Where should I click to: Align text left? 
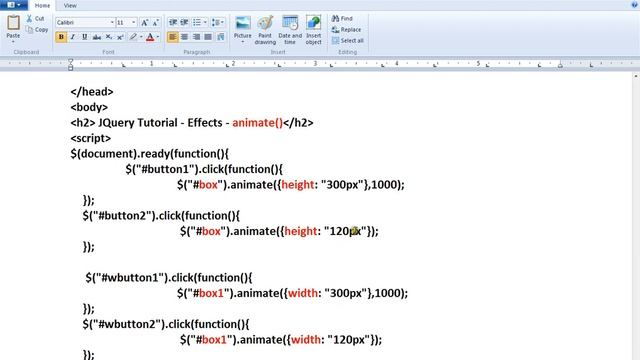173,37
